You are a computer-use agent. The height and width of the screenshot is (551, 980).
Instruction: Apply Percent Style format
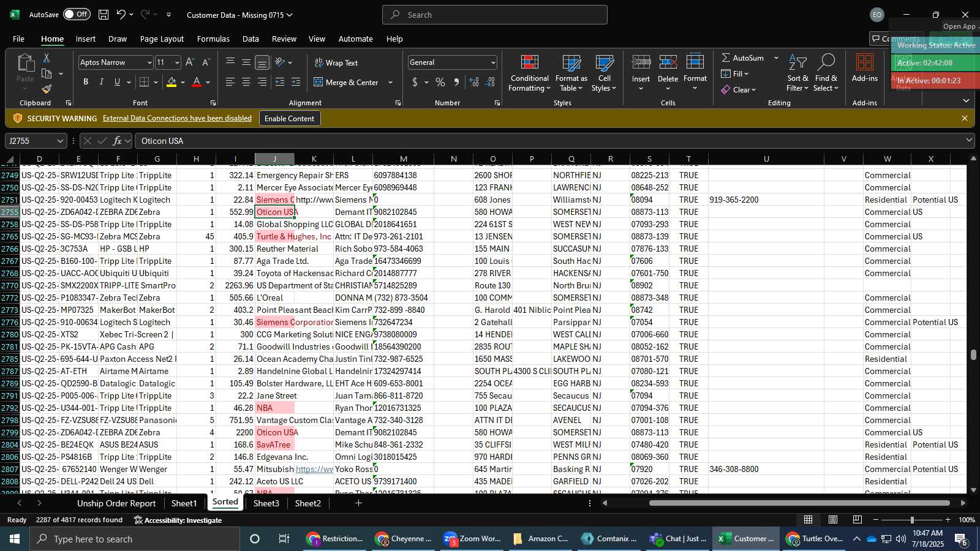(440, 82)
